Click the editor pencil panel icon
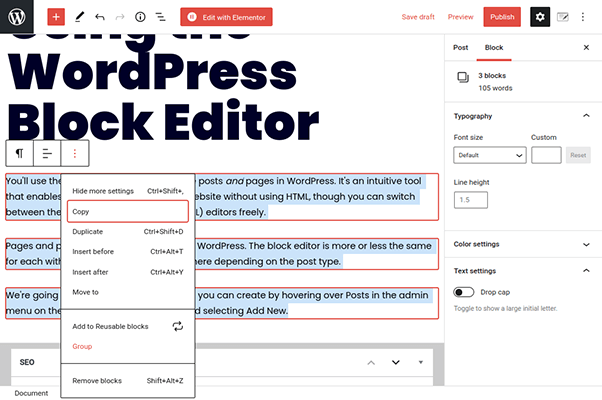Viewport: 602px width, 400px height. [562, 17]
